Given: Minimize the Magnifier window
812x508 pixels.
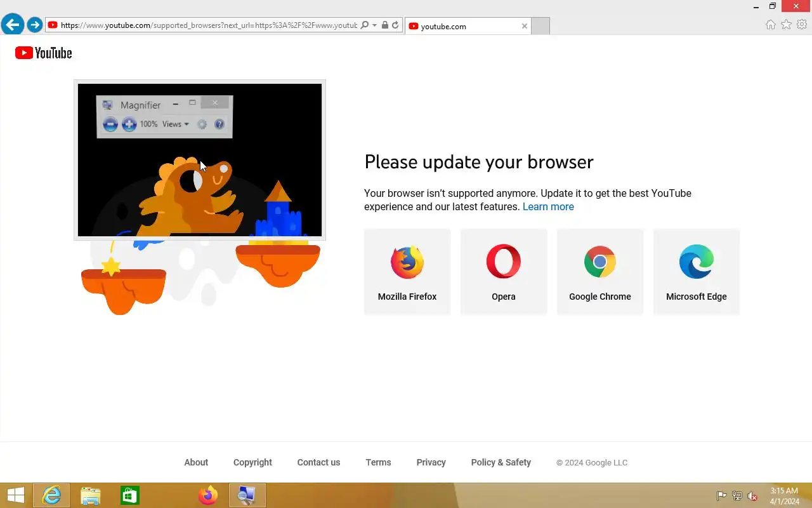Looking at the screenshot, I should [x=175, y=104].
